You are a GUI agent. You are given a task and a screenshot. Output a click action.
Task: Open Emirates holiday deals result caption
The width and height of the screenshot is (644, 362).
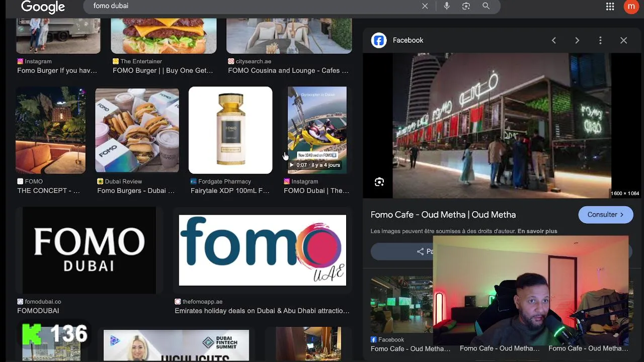coord(262,311)
